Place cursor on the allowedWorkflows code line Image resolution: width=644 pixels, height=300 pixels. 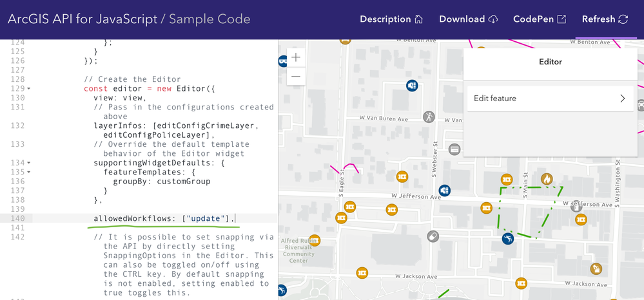click(x=164, y=219)
